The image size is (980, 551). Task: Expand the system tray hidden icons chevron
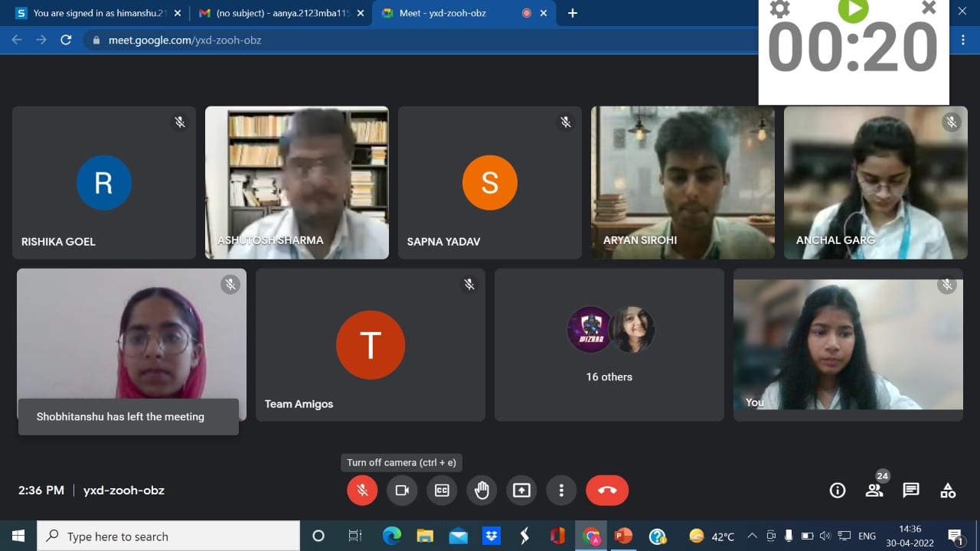click(752, 536)
